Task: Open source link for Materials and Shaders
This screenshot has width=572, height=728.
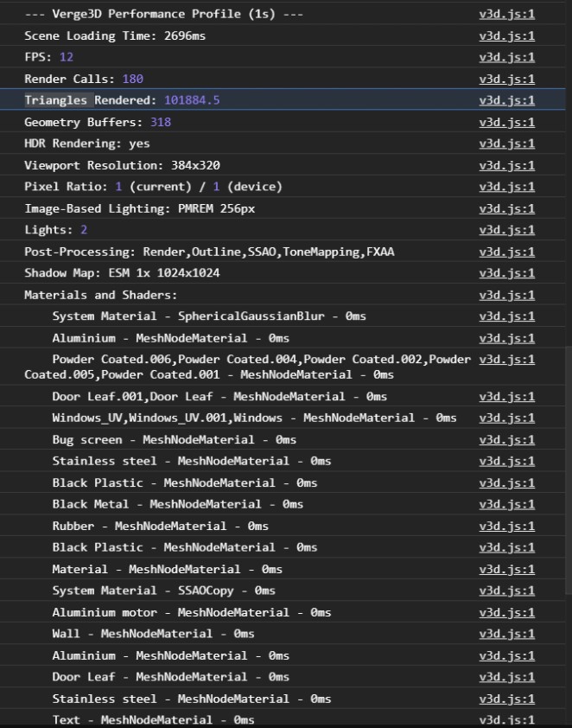Action: [x=506, y=295]
